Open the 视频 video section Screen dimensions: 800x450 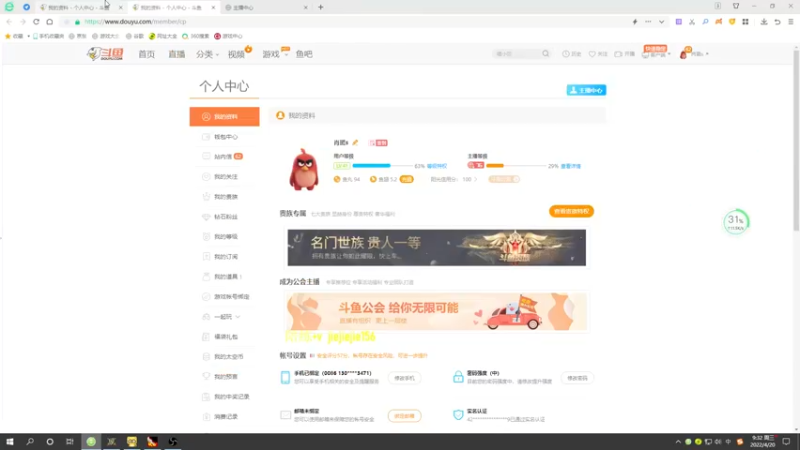click(236, 54)
